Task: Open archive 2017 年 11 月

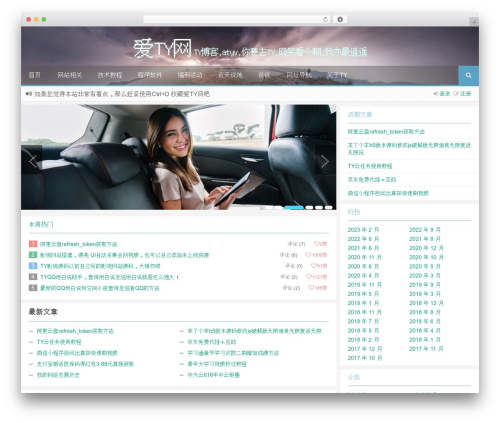Action: [x=426, y=349]
